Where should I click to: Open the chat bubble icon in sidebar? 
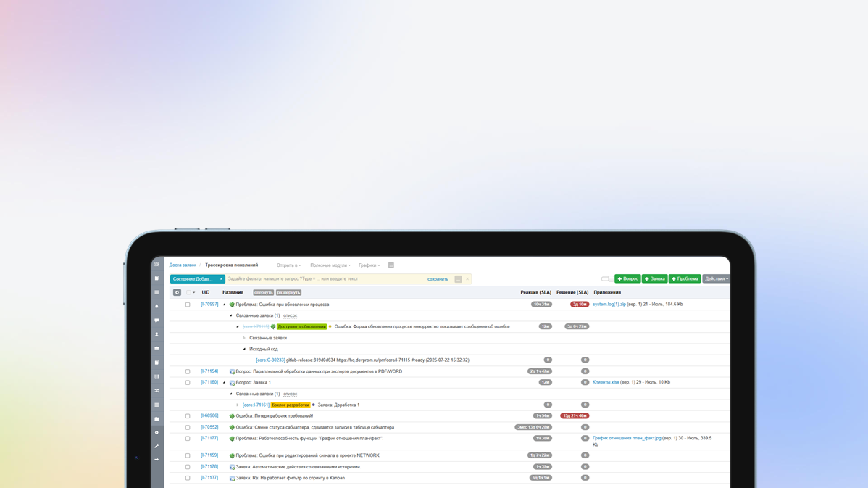157,320
